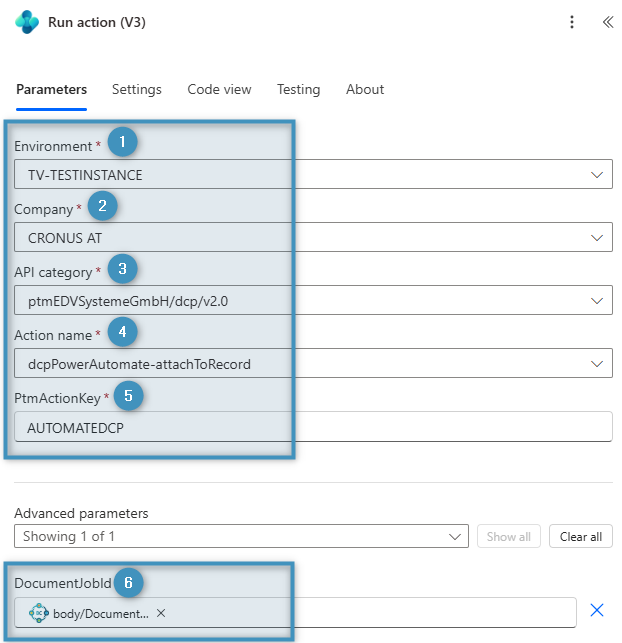Open the Settings tab
622x643 pixels.
click(137, 89)
